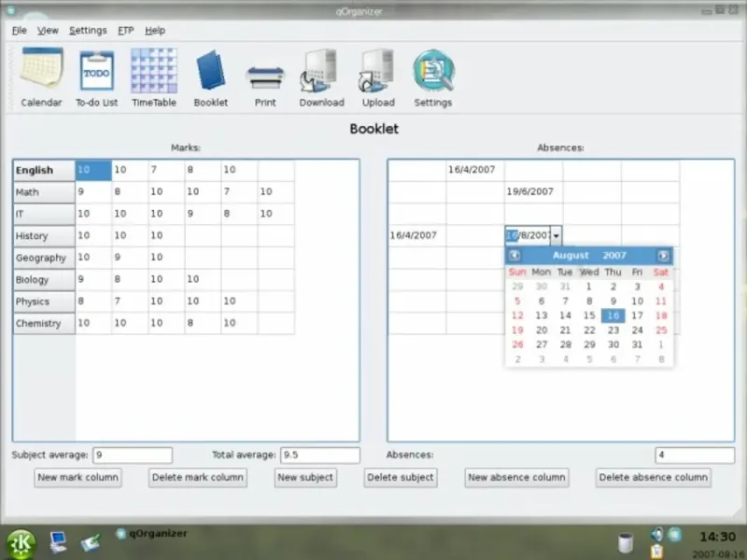Select the Math subject row header

click(44, 192)
